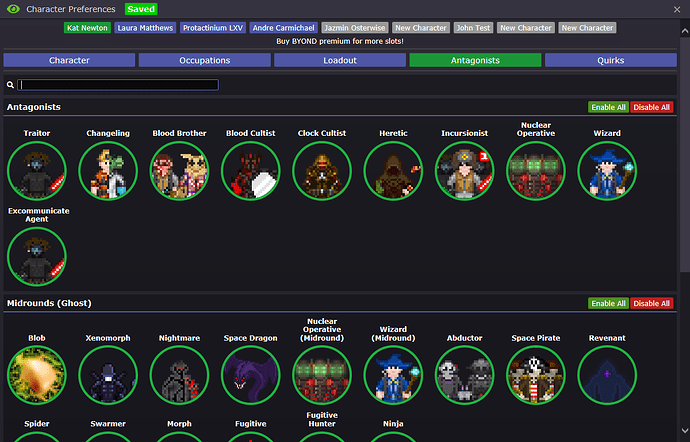The image size is (690, 442).
Task: Click the Saved status indicator
Action: pyautogui.click(x=141, y=9)
